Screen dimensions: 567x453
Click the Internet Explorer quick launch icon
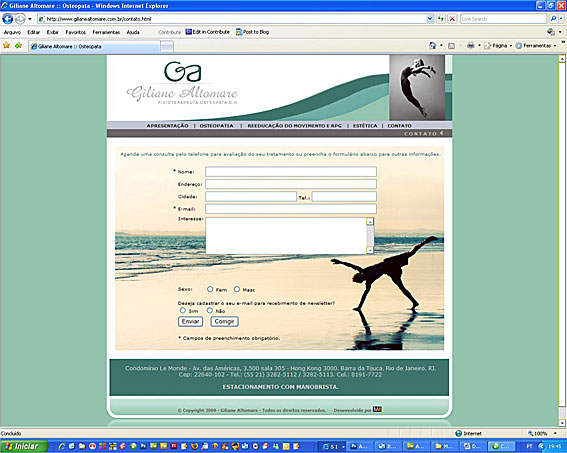tap(62, 446)
